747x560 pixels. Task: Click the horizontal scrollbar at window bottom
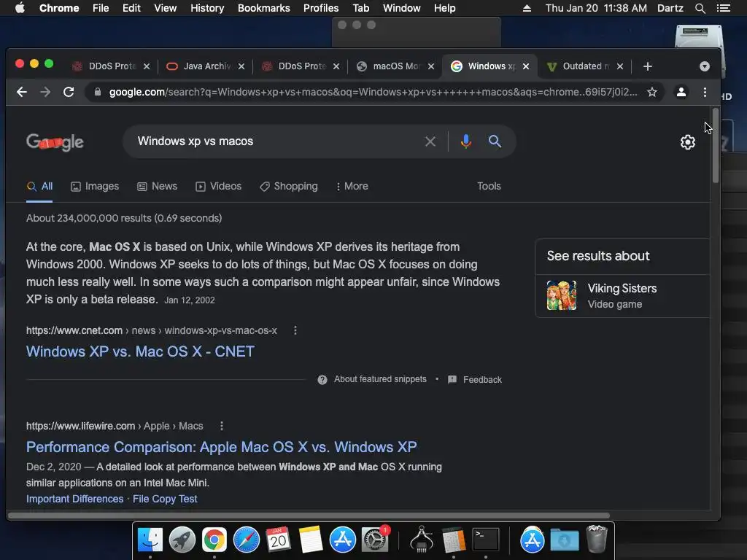pyautogui.click(x=309, y=516)
